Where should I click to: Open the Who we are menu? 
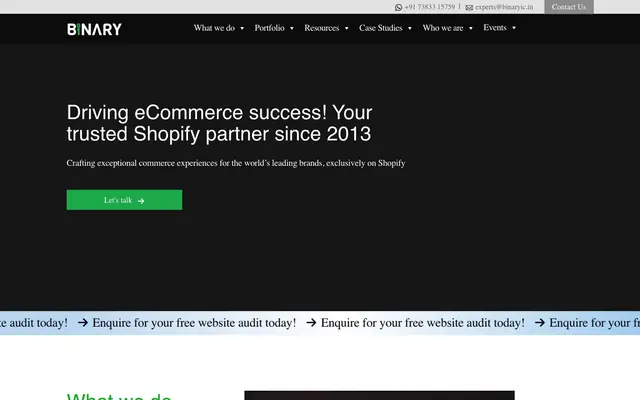tap(443, 28)
